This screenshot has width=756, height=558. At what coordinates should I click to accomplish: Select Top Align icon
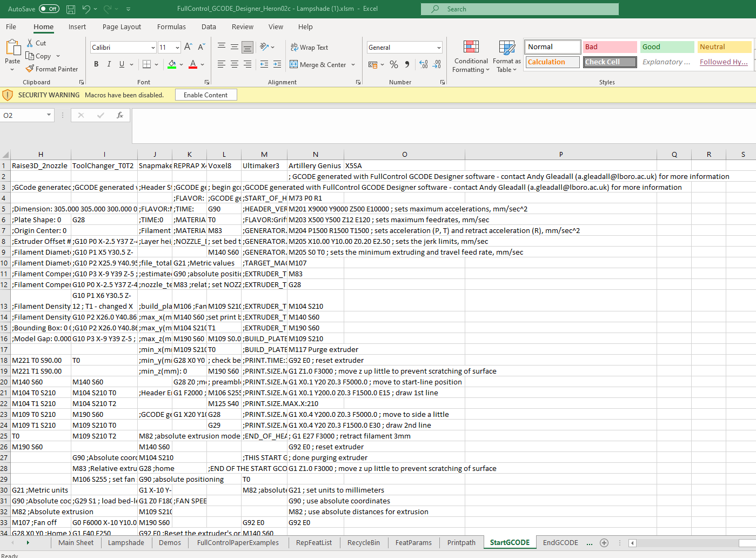(x=222, y=47)
